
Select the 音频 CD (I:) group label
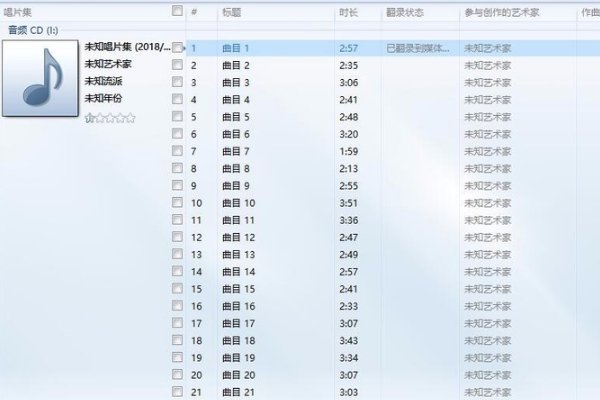[33, 30]
